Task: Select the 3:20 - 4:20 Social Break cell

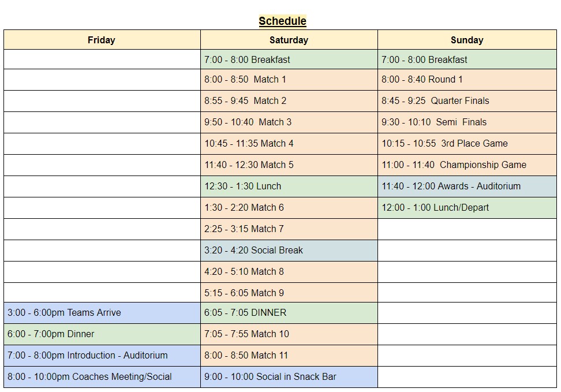Action: 289,250
